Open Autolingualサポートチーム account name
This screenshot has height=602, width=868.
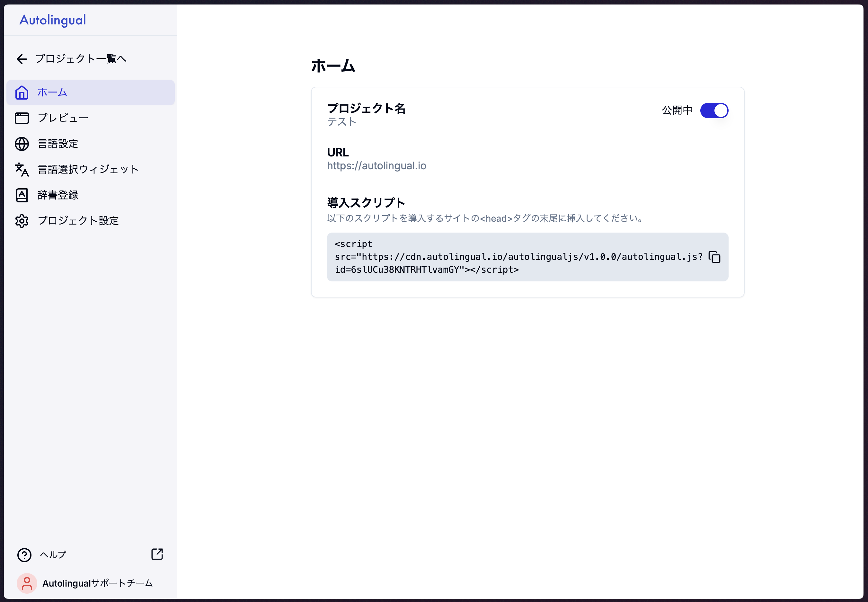pyautogui.click(x=97, y=583)
